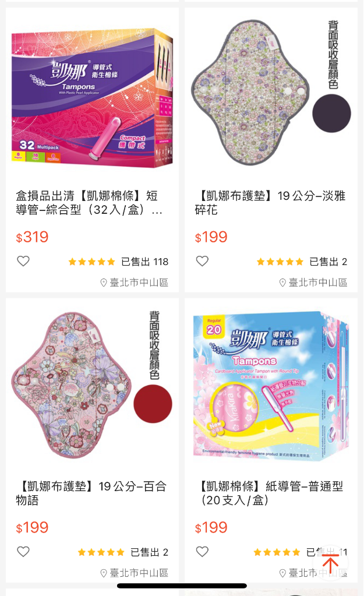
Task: Tap the dark red backing color circle
Action: point(153,404)
